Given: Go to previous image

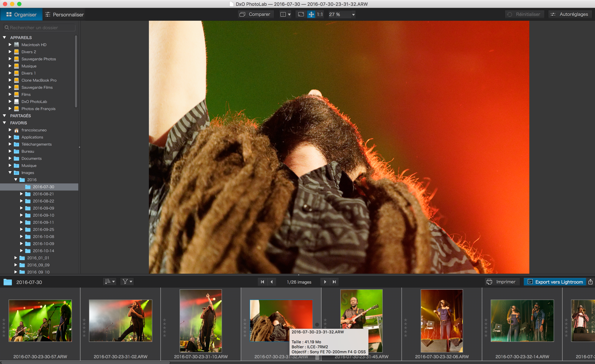Looking at the screenshot, I should coord(272,282).
